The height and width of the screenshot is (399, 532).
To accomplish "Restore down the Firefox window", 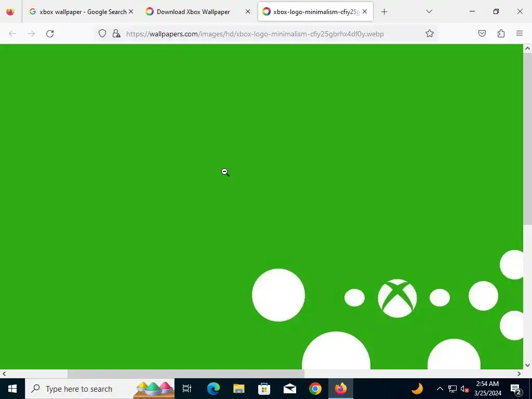I will pos(496,11).
